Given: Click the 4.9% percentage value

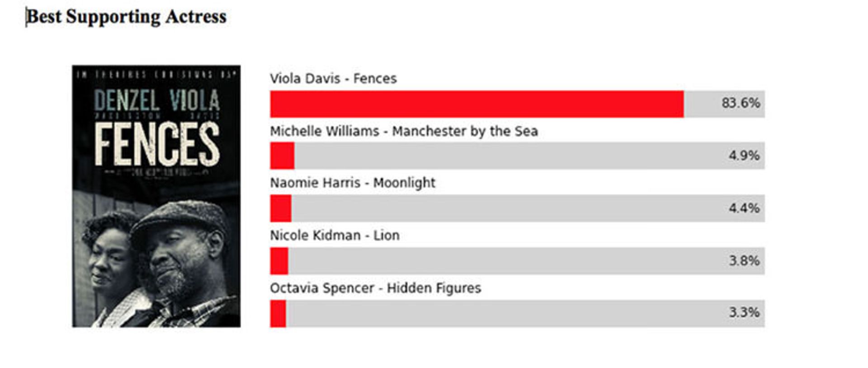Looking at the screenshot, I should pos(744,156).
